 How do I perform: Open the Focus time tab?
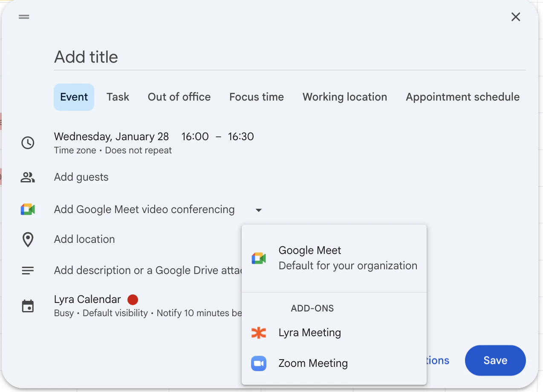pyautogui.click(x=257, y=97)
